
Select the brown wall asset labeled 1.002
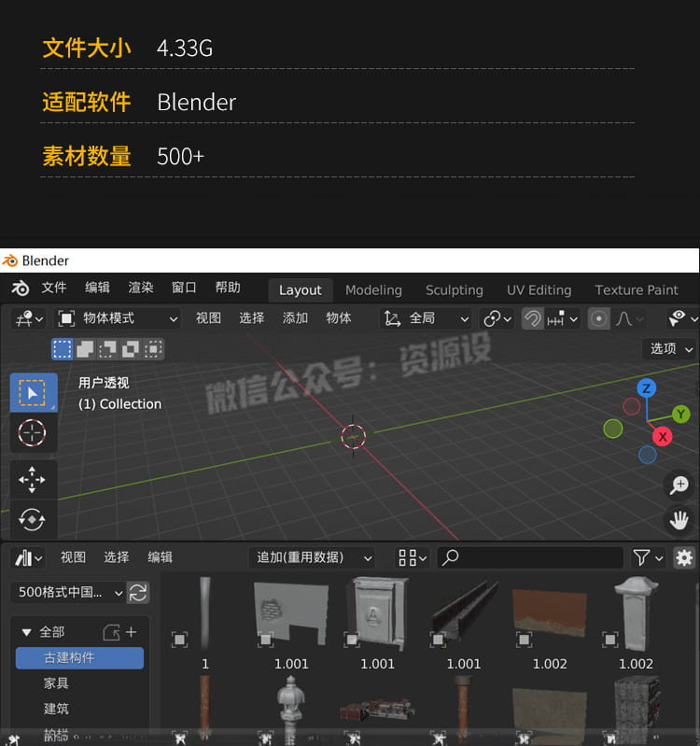[x=550, y=614]
